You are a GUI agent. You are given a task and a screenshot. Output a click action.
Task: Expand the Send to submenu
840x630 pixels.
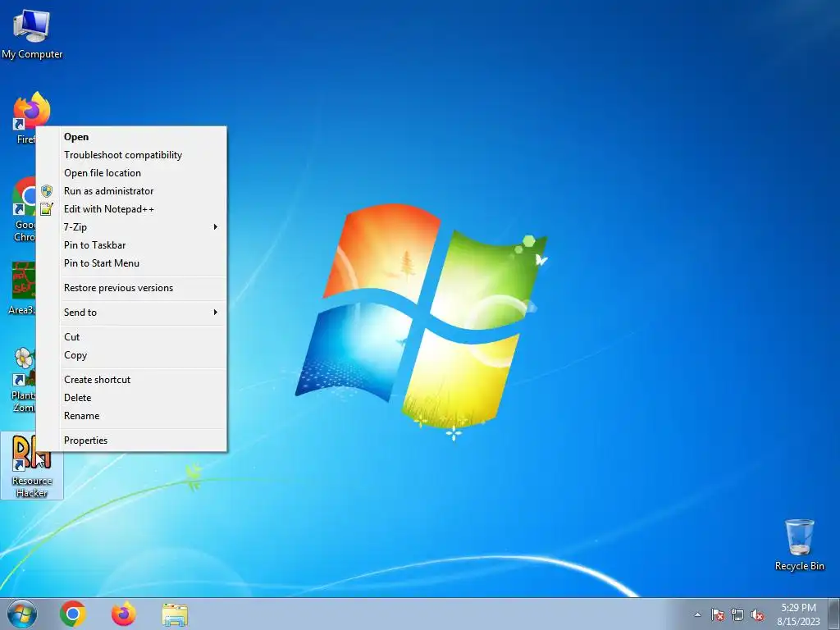(x=132, y=313)
